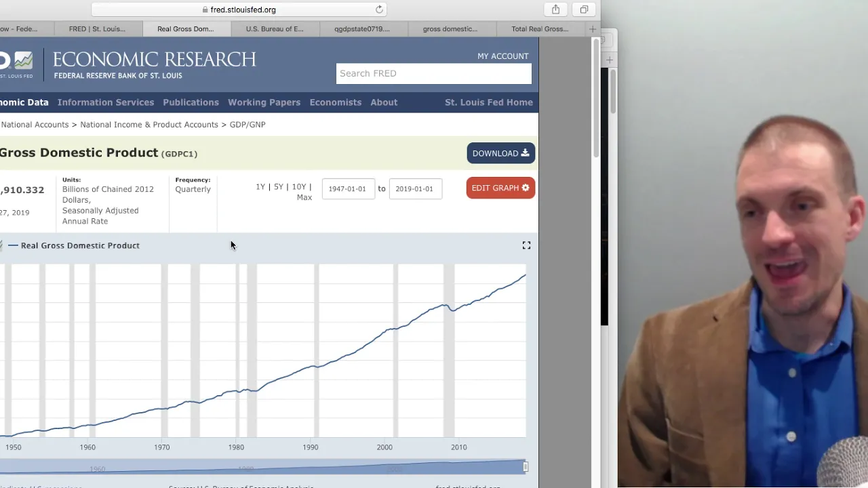Click the 2010 x-axis label
This screenshot has width=868, height=488.
[459, 447]
